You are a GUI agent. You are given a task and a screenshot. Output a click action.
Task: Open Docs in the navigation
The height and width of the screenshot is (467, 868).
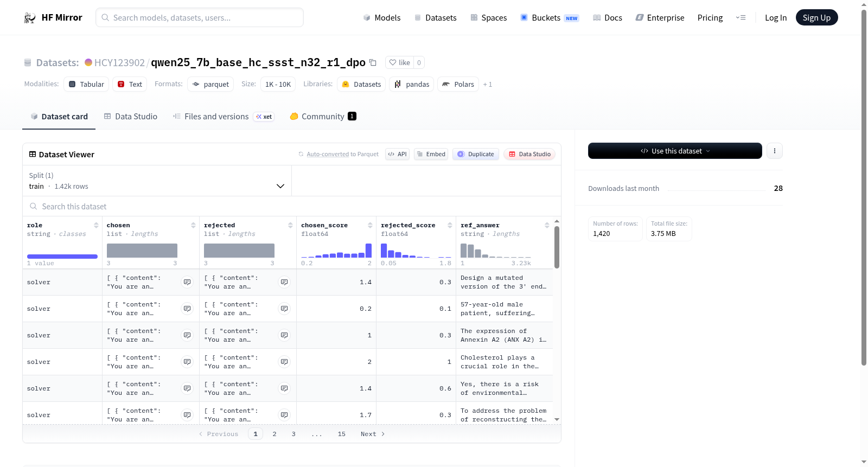click(608, 18)
